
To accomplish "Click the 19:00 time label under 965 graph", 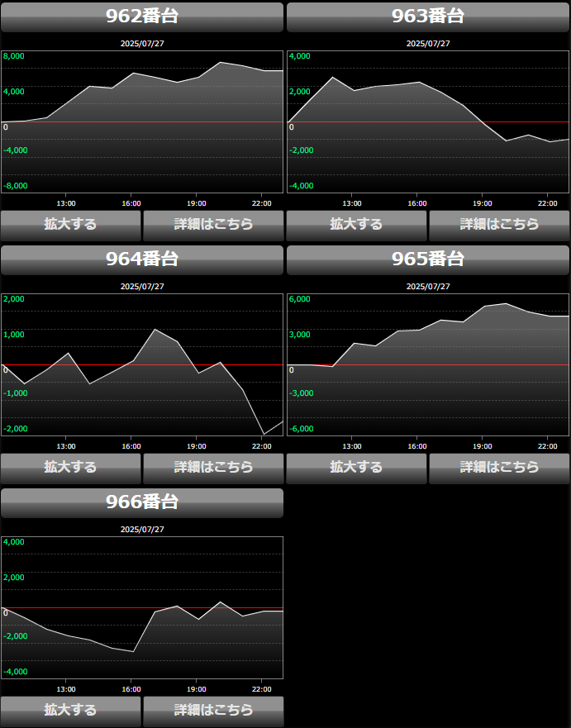I will pos(483,446).
